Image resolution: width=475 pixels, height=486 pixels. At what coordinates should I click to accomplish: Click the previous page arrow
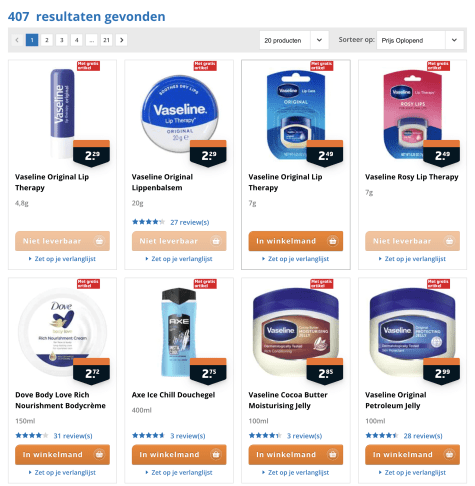coord(17,40)
